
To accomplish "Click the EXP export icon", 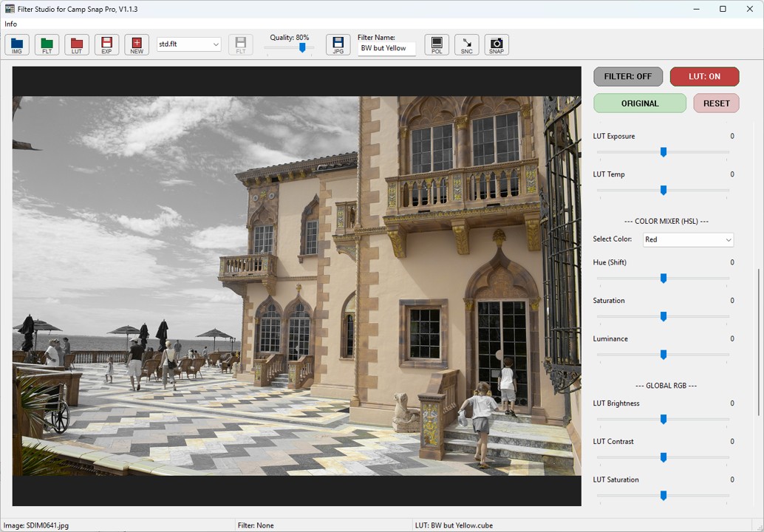I will [x=106, y=44].
